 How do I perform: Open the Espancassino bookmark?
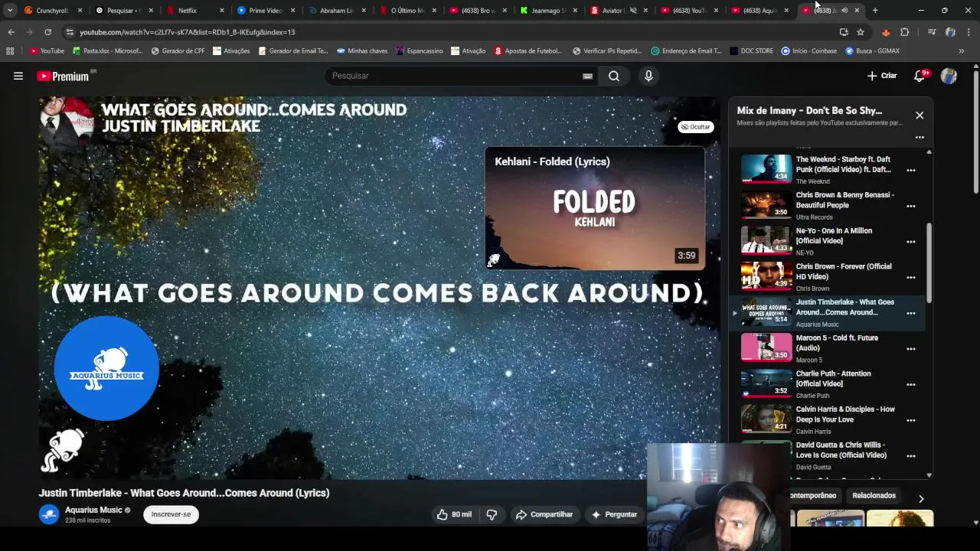click(x=419, y=51)
